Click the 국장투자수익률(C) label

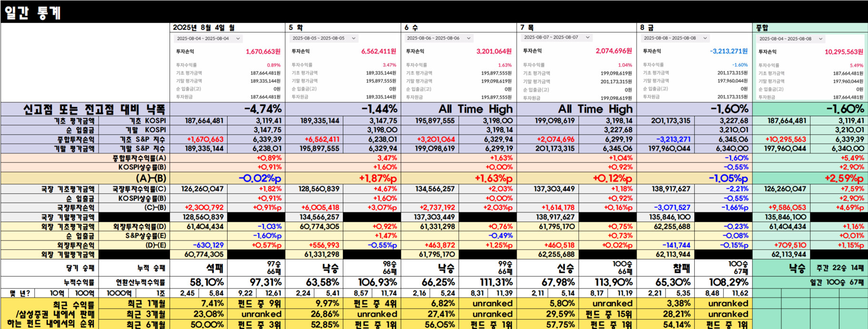[139, 189]
